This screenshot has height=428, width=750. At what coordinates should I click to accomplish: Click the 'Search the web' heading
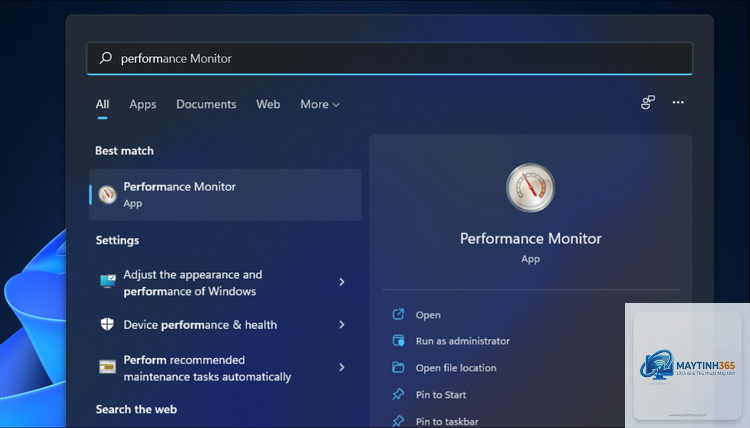pos(136,409)
